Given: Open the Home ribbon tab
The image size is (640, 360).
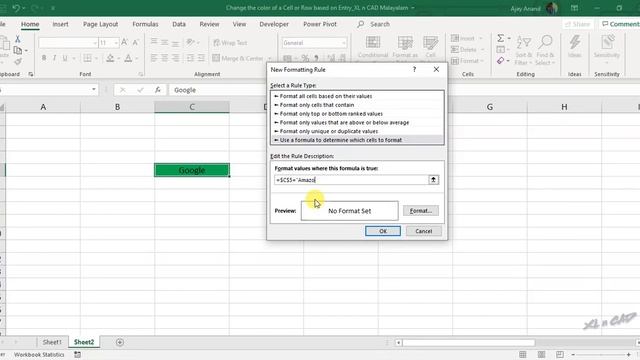Looking at the screenshot, I should pos(30,24).
